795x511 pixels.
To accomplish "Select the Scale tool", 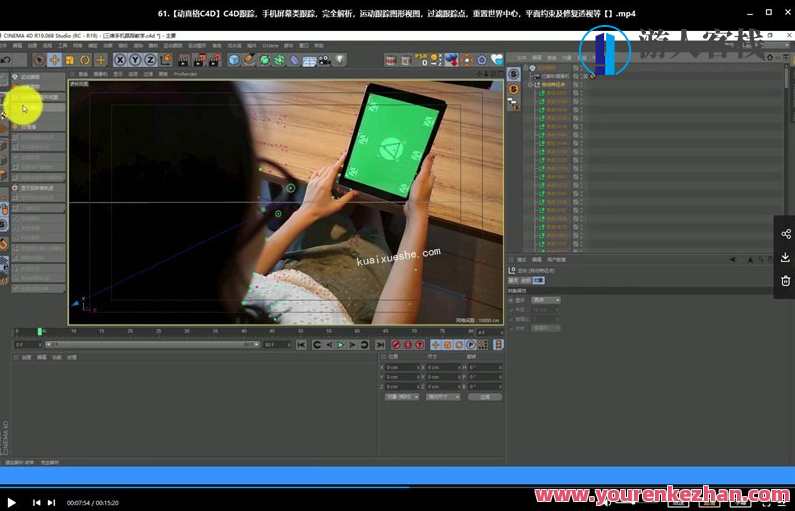I will [x=69, y=60].
